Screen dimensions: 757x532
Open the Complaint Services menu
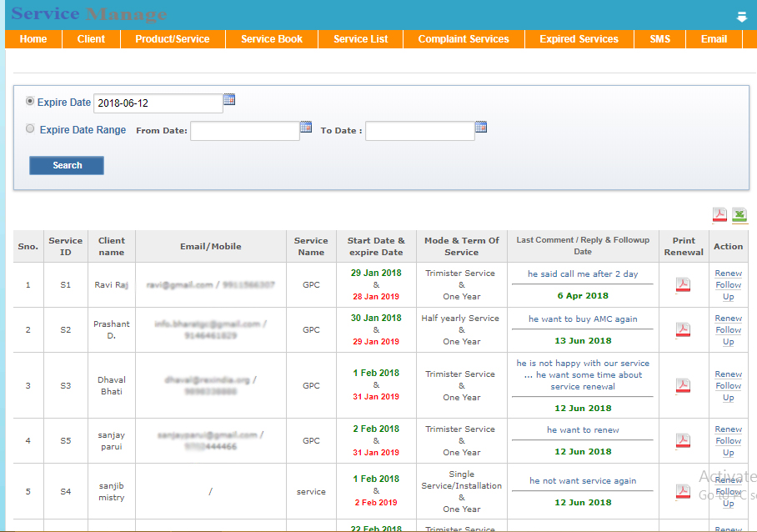coord(464,39)
